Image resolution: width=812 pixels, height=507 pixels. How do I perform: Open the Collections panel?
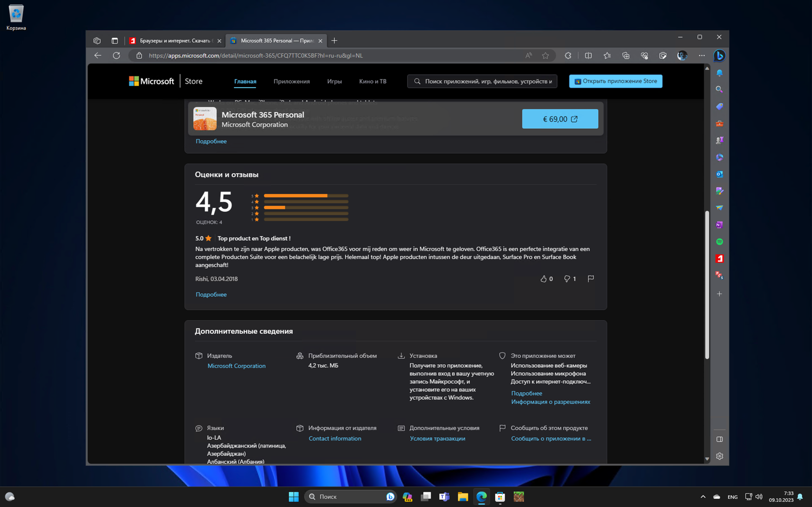tap(626, 55)
